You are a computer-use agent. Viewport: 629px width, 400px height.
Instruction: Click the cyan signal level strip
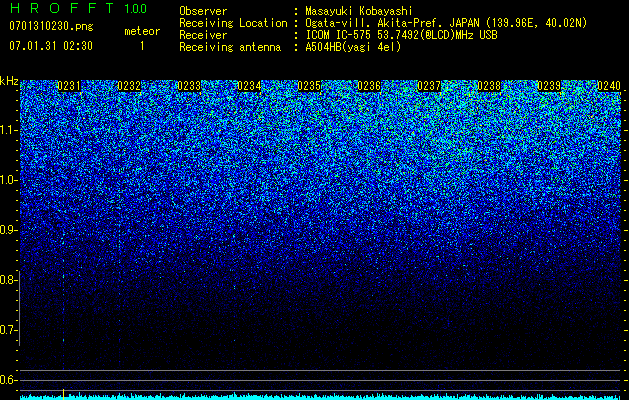(x=321, y=397)
